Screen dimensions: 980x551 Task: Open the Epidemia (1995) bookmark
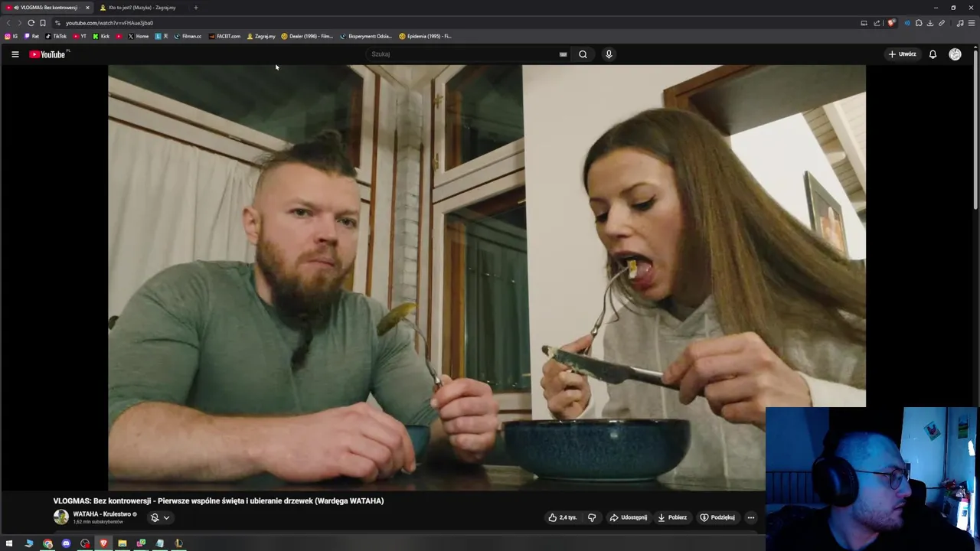coord(425,36)
